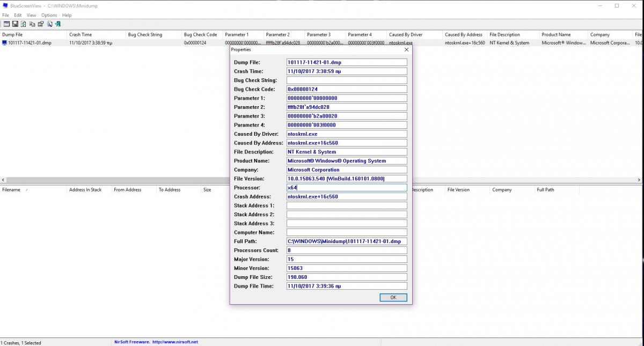644x346 pixels.
Task: Click the Address In Stack column header
Action: click(89, 189)
